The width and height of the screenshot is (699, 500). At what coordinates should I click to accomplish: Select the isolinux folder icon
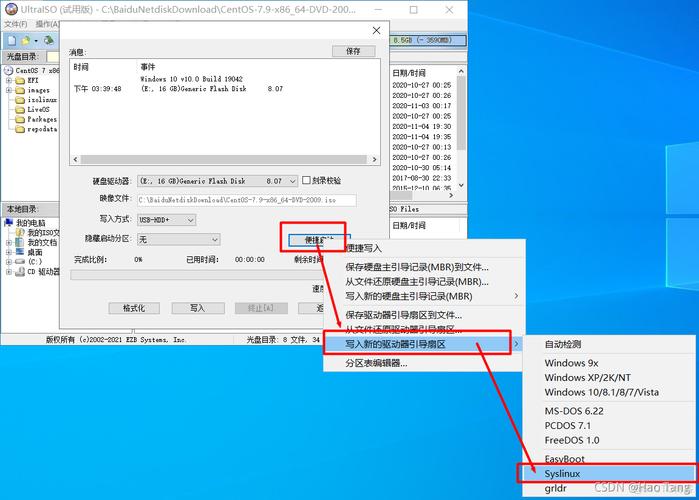[20, 100]
